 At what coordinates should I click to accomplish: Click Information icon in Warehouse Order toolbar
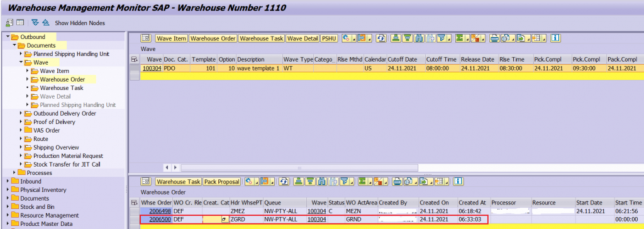pos(458,181)
